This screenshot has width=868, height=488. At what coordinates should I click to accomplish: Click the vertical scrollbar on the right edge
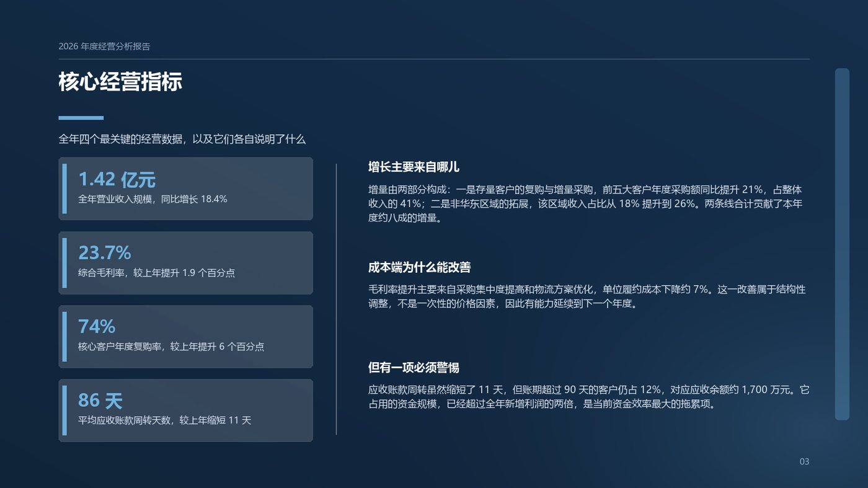point(842,244)
